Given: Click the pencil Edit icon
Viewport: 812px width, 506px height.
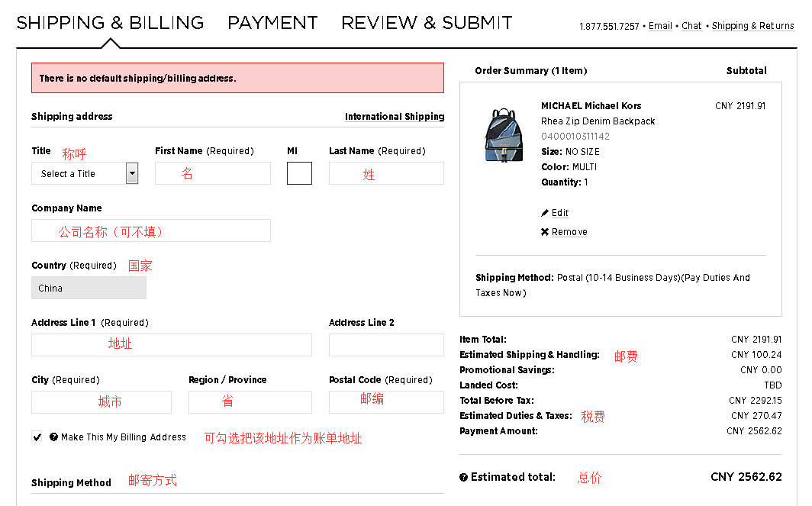Looking at the screenshot, I should point(545,213).
